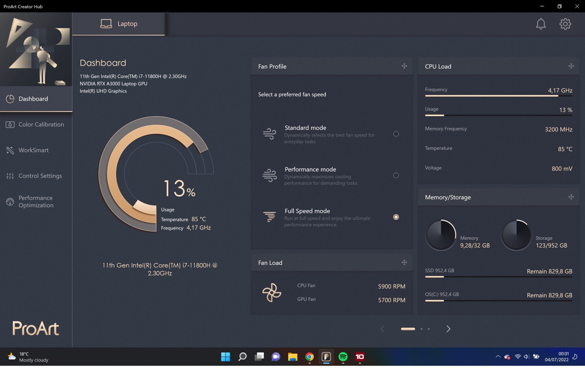Screen dimensions: 585x392
Task: Click the Wi-Fi icon in the system tray
Action: (518, 357)
